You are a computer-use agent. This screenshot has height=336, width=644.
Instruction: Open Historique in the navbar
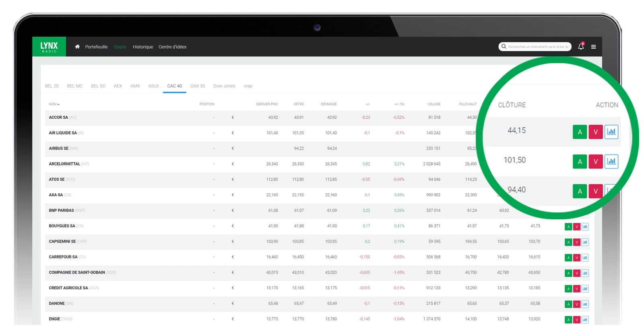[143, 47]
